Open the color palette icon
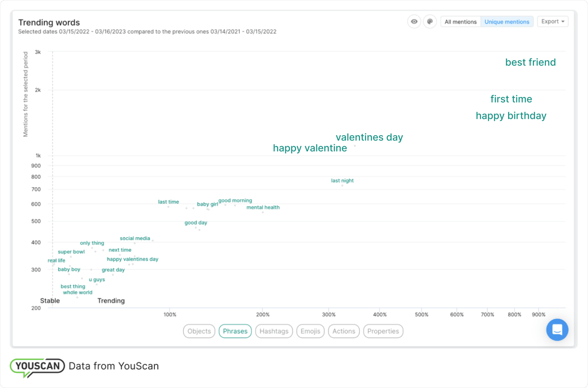The height and width of the screenshot is (388, 588). tap(430, 22)
